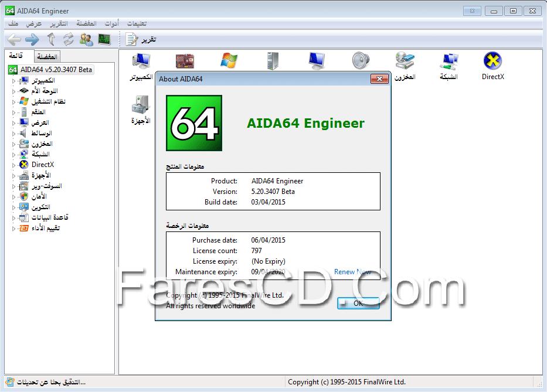Viewport: 547px width, 392px height.
Task: Switch to the المفضلة (Favorites) tab
Action: point(47,56)
